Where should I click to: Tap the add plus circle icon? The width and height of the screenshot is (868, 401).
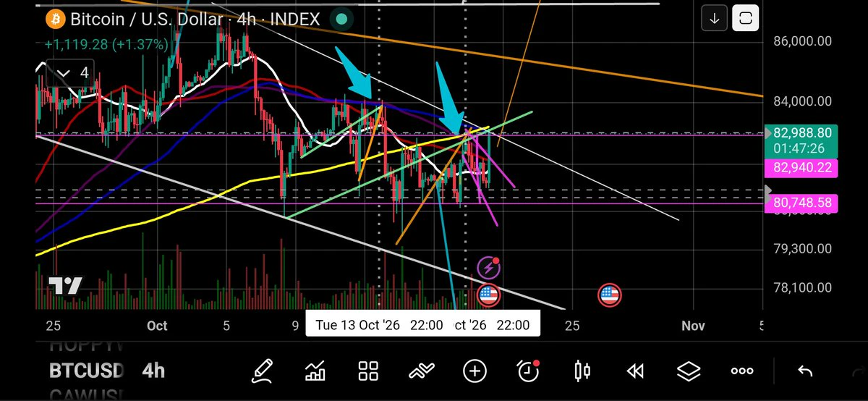click(x=475, y=371)
